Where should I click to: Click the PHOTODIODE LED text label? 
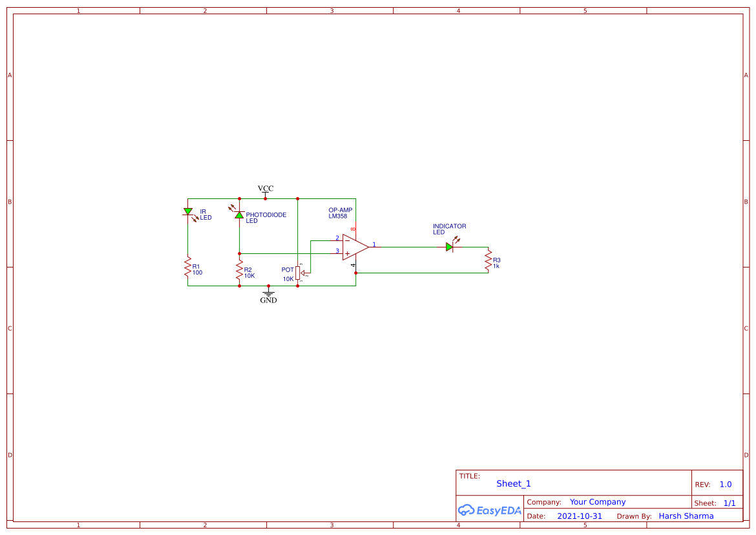pos(266,218)
